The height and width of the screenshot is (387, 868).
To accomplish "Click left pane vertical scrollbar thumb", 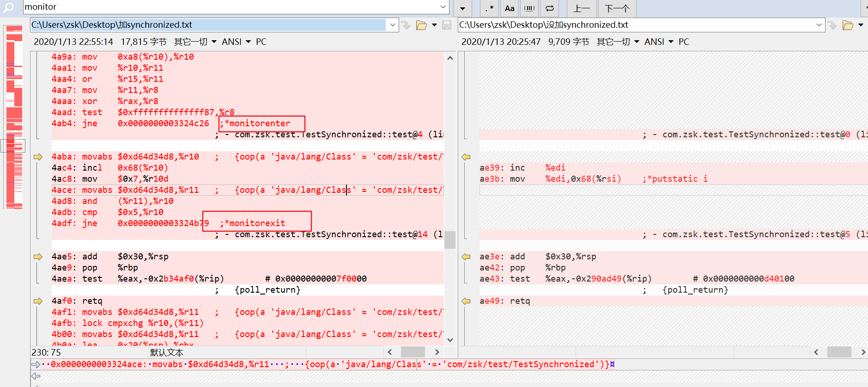I will (x=450, y=240).
